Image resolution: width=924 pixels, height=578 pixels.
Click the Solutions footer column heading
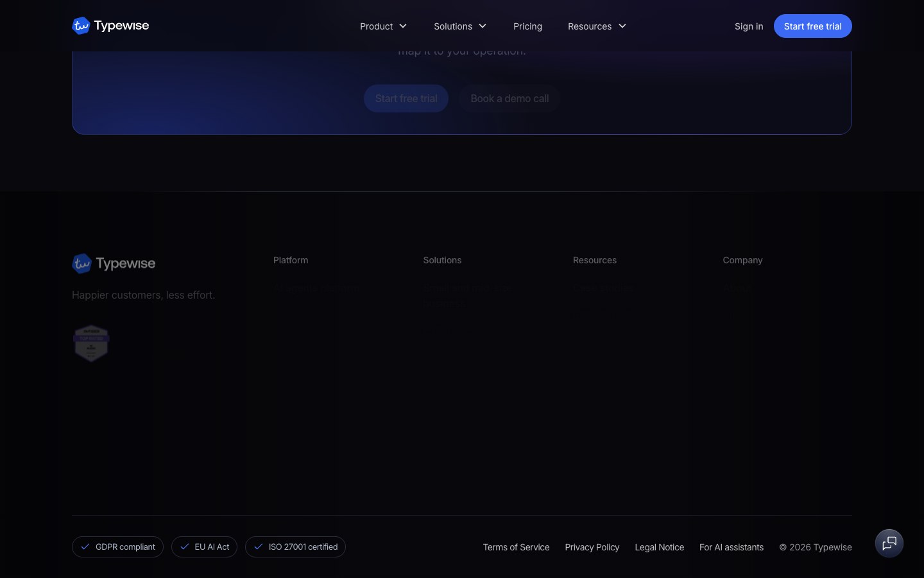[442, 260]
